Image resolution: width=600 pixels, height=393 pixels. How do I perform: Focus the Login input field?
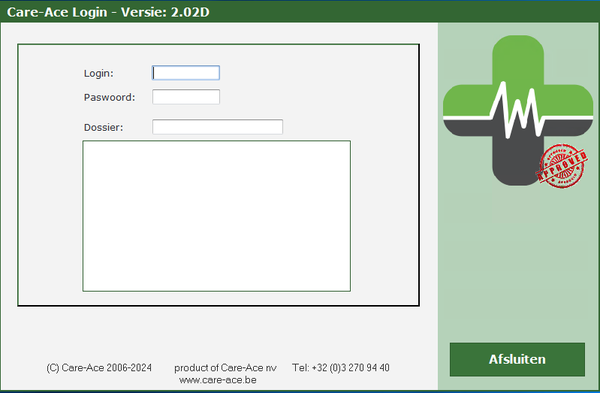coord(186,73)
